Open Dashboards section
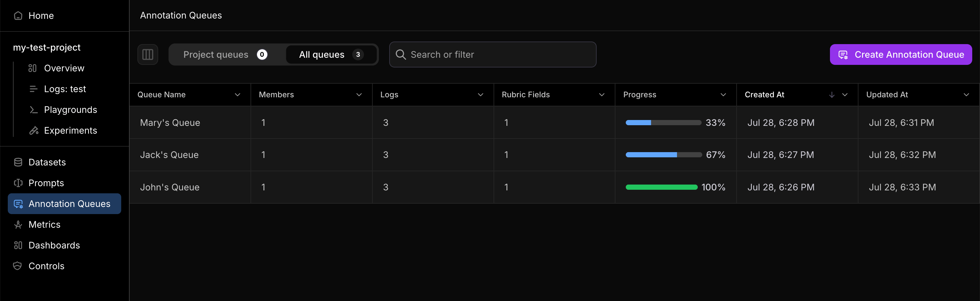Viewport: 980px width, 301px height. point(54,246)
